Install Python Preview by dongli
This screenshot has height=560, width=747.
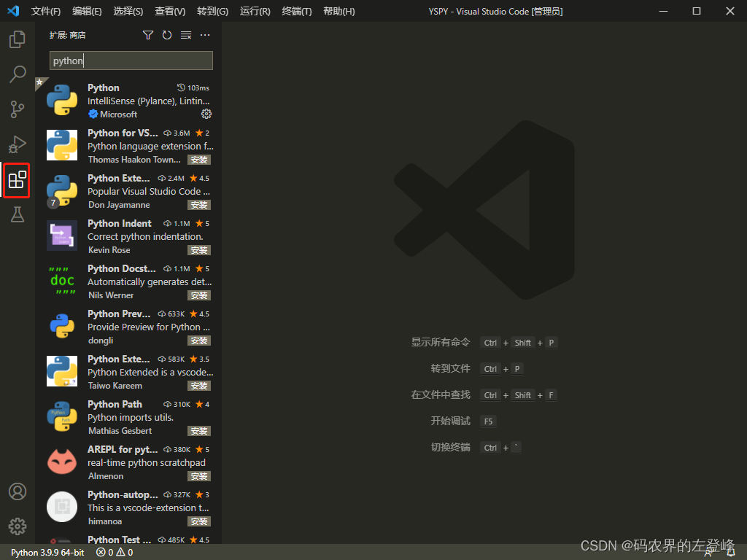coord(199,341)
